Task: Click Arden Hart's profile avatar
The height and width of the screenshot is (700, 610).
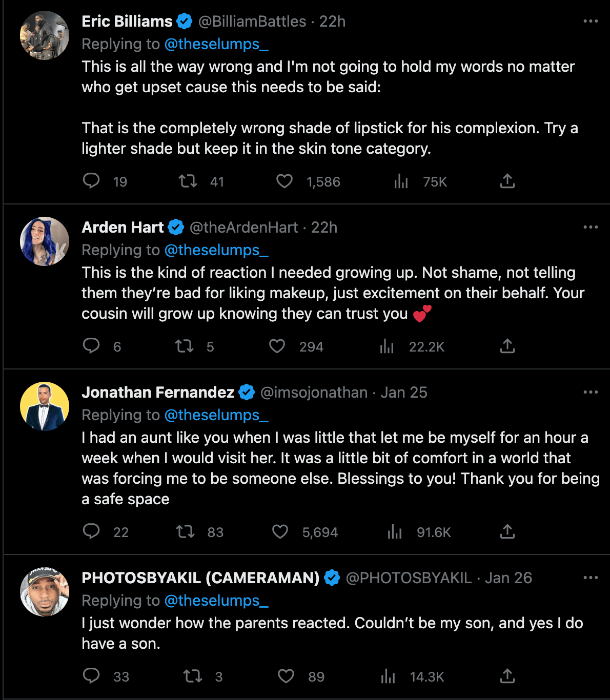Action: [45, 241]
